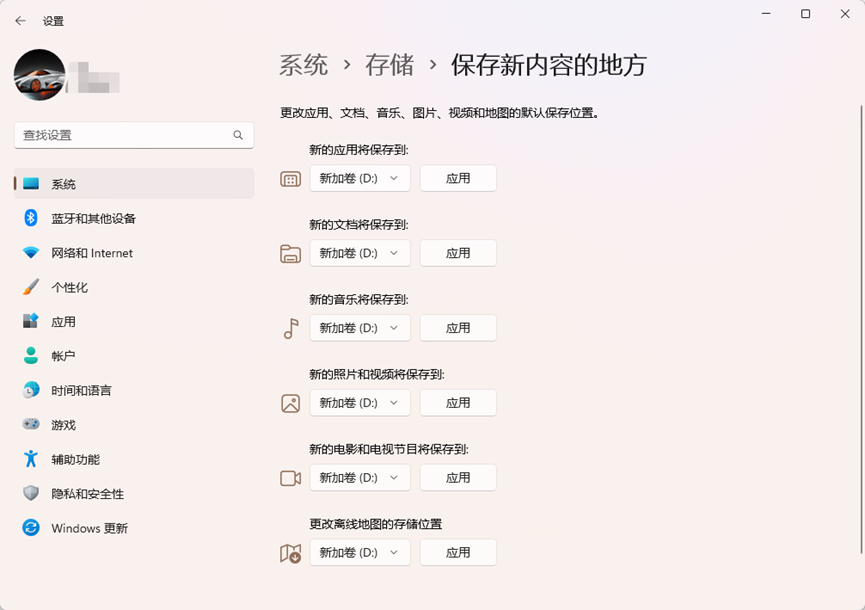
Task: Expand the new apps save location dropdown
Action: tap(360, 178)
